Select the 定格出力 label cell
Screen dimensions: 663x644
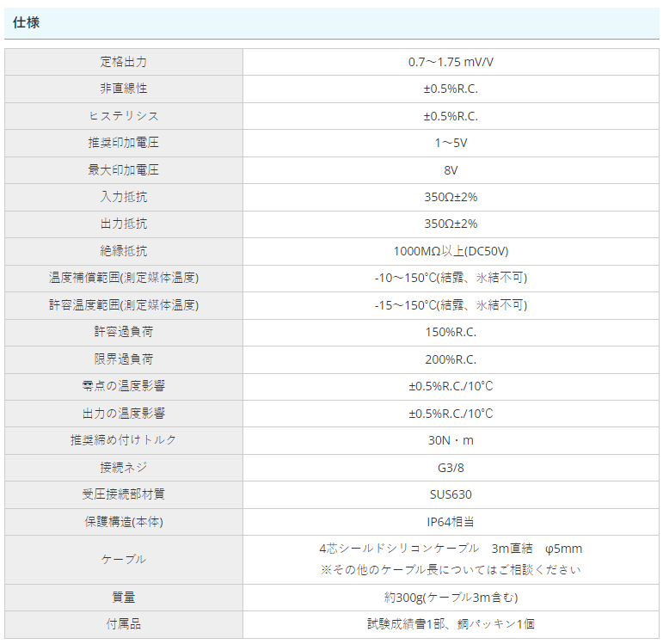point(124,62)
